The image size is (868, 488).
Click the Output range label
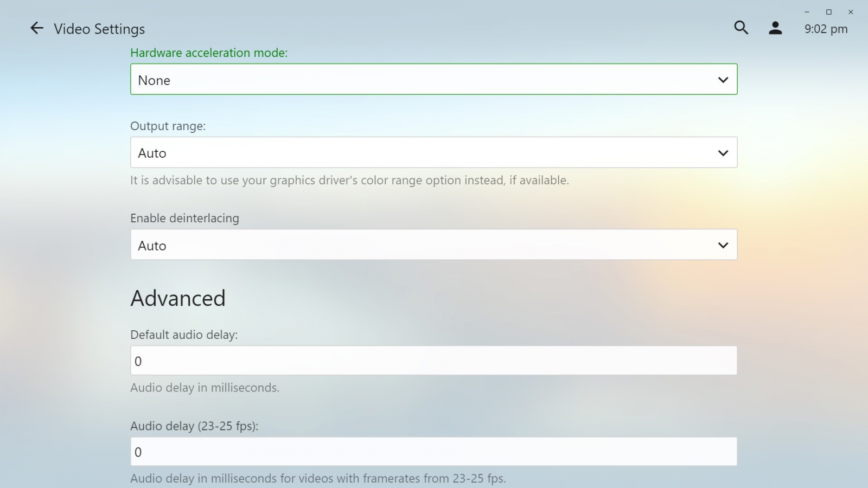coord(168,126)
